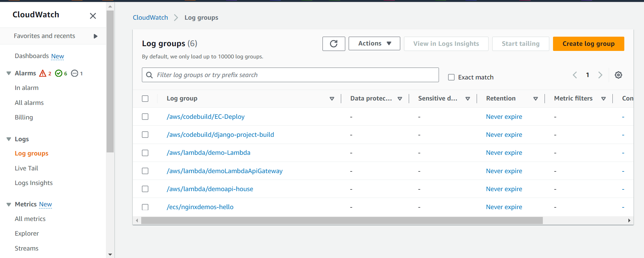Click sidebar scroll down arrow
Image resolution: width=644 pixels, height=258 pixels.
pos(110,254)
